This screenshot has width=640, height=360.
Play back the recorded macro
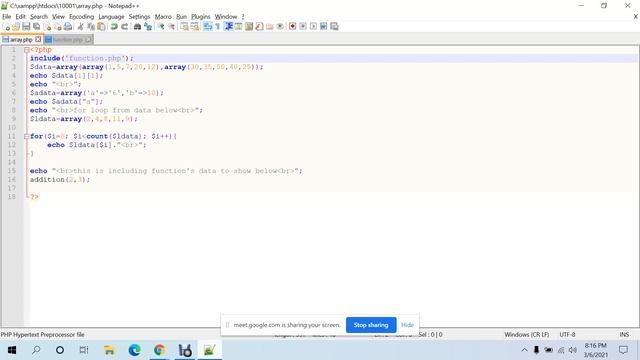313,27
